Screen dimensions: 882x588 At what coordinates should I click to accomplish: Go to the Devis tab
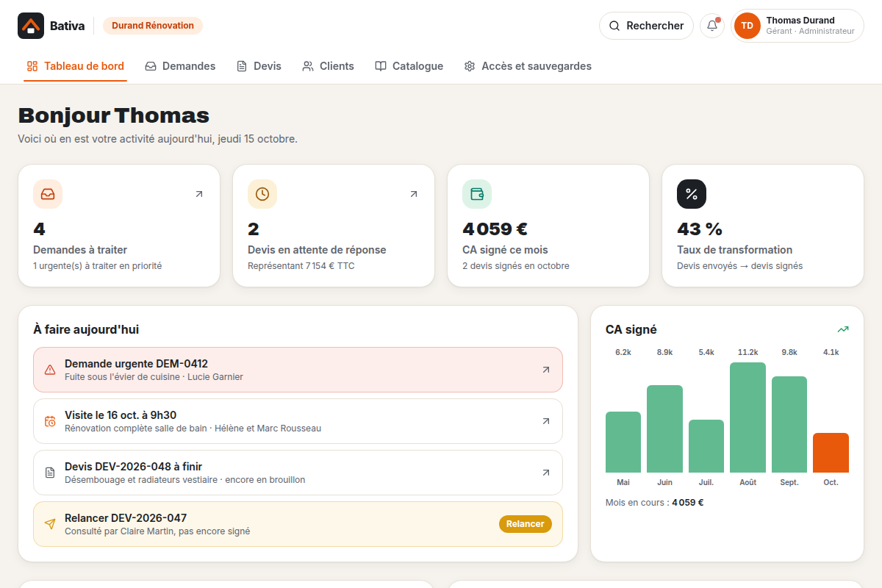point(259,66)
